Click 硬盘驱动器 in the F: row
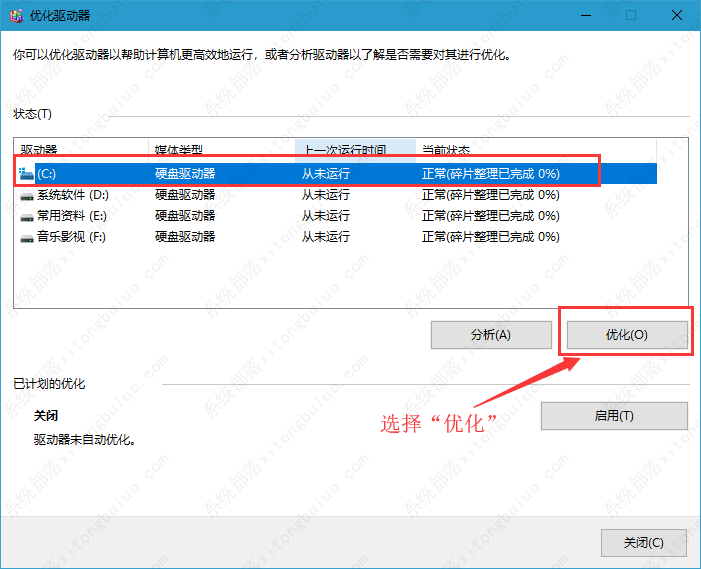701x569 pixels. [x=185, y=236]
